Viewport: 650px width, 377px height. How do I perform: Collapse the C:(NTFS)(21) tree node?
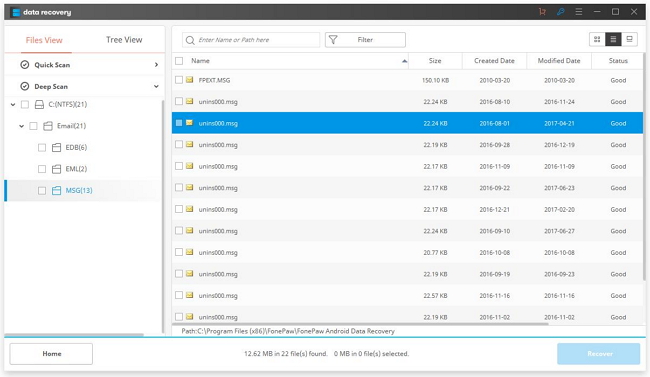point(13,105)
